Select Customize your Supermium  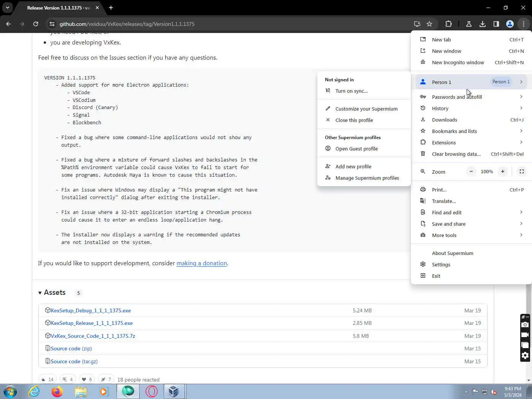[364, 109]
